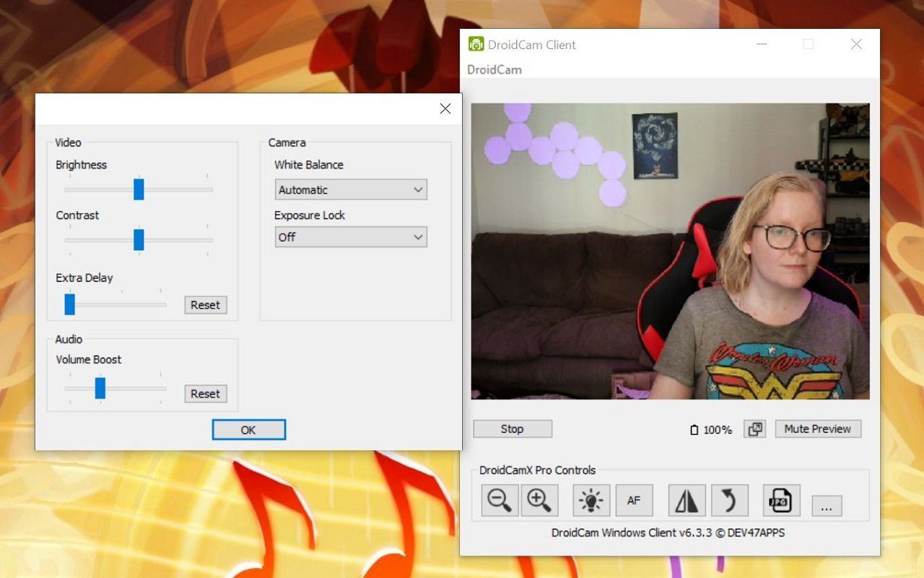The height and width of the screenshot is (578, 924).
Task: Toggle the phone LED flash light
Action: pos(591,500)
